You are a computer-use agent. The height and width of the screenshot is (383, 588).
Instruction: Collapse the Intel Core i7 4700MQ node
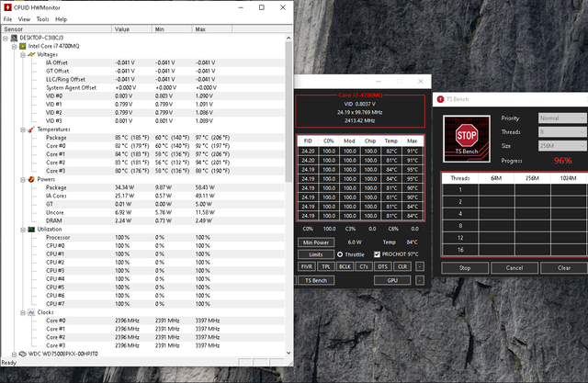(x=15, y=47)
